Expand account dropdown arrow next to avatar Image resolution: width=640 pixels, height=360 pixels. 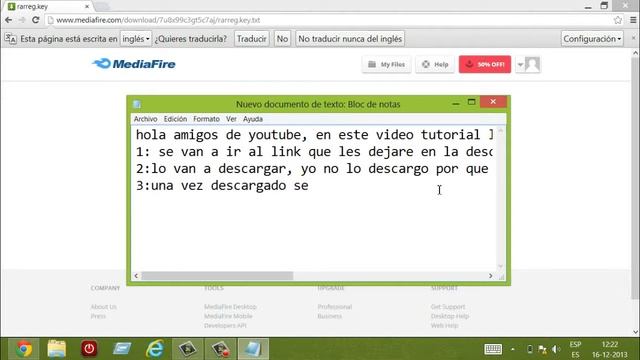(520, 64)
